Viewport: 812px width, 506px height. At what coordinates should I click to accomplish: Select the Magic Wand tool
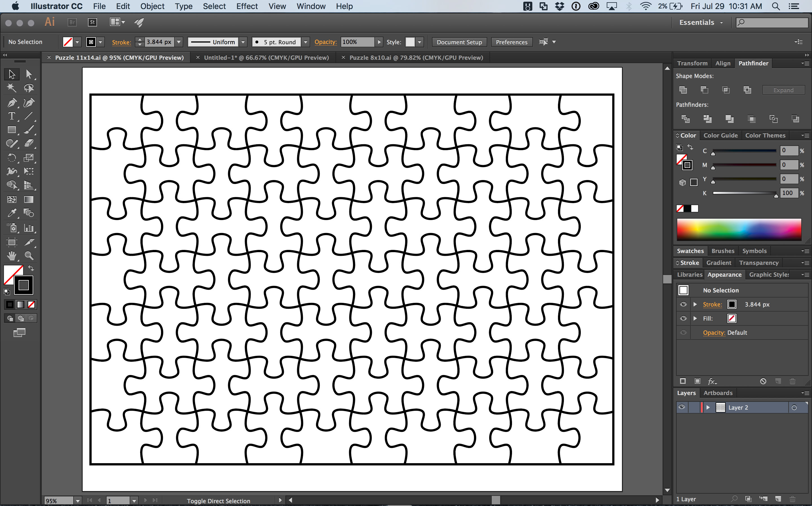click(x=12, y=88)
